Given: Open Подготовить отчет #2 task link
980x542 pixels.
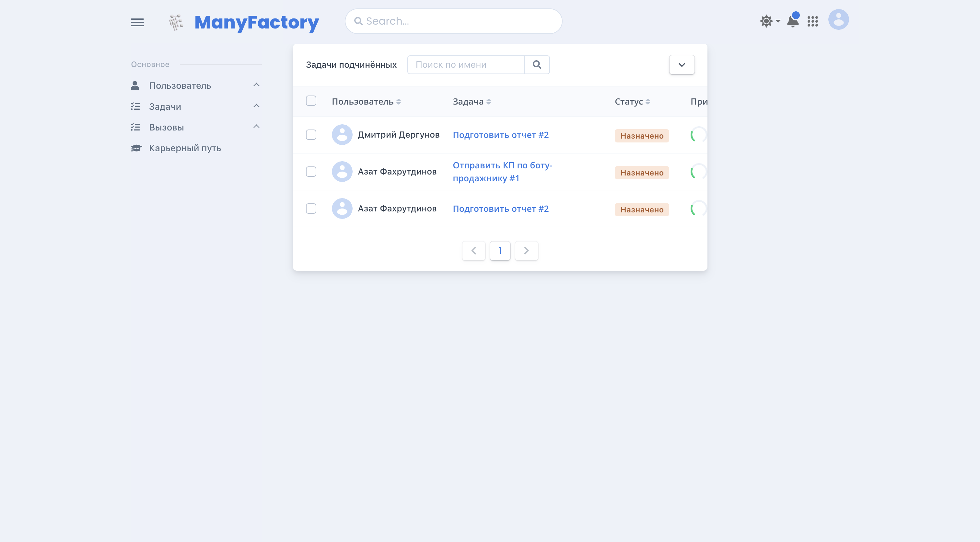Looking at the screenshot, I should [x=501, y=135].
